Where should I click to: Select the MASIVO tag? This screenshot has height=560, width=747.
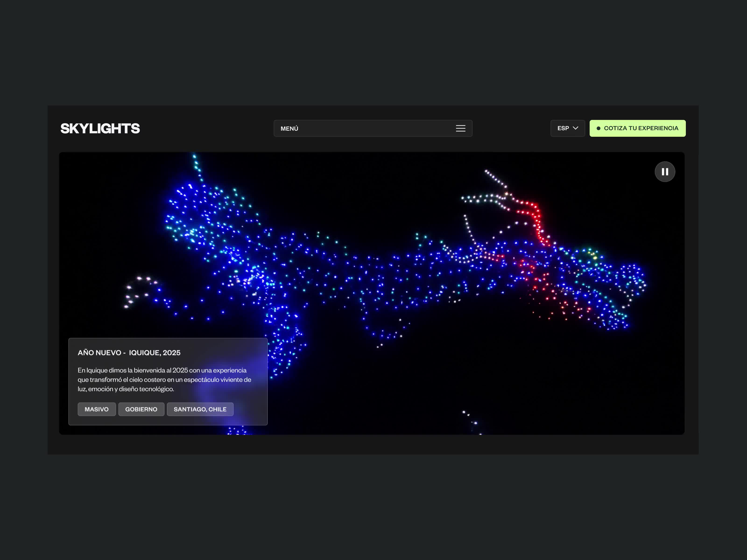(97, 409)
